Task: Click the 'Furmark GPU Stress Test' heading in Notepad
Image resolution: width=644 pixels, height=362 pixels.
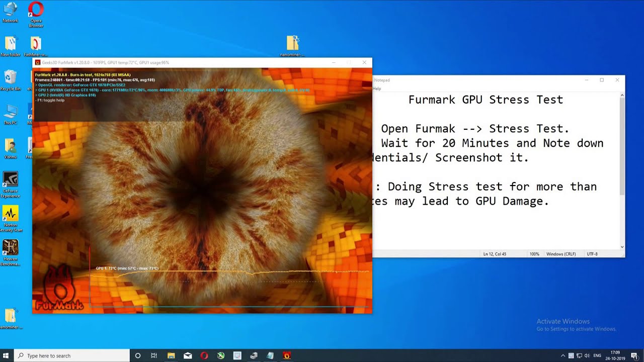Action: tap(486, 100)
